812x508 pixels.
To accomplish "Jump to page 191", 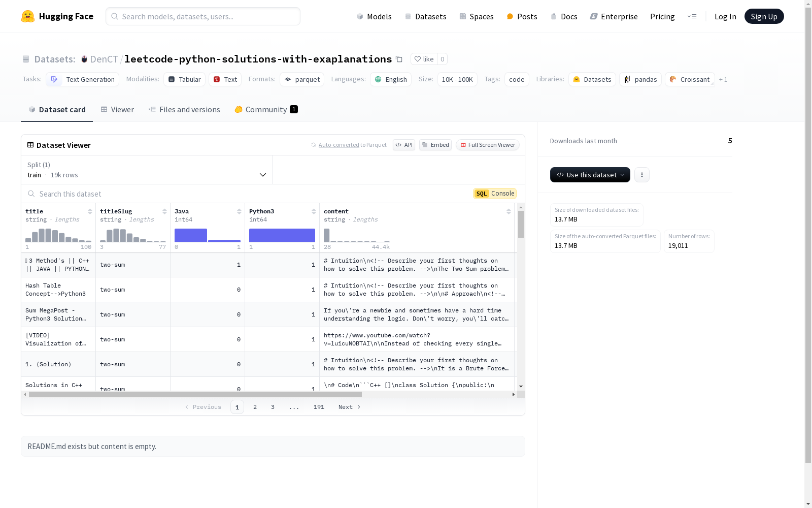I will click(x=319, y=407).
